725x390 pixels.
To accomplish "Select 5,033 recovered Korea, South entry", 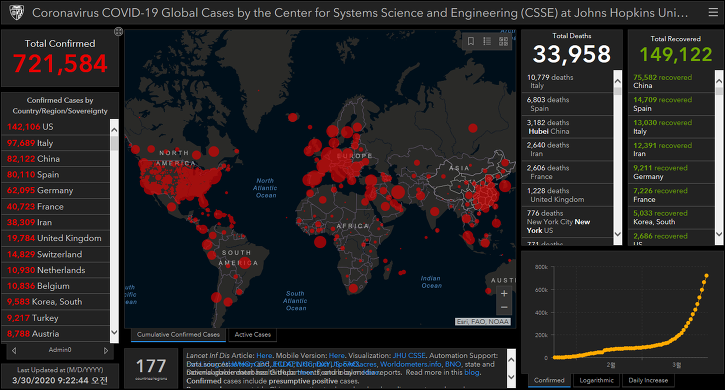I will 671,217.
